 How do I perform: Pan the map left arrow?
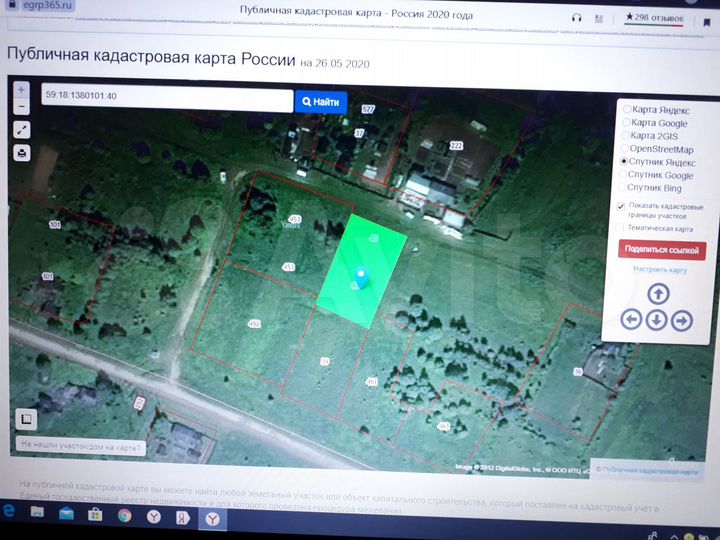pos(631,319)
